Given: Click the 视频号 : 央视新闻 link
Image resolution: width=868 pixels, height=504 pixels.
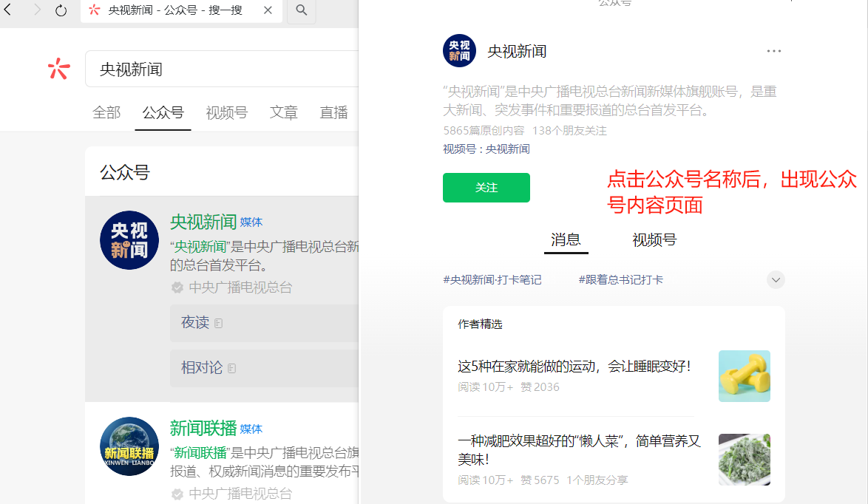Looking at the screenshot, I should click(486, 149).
